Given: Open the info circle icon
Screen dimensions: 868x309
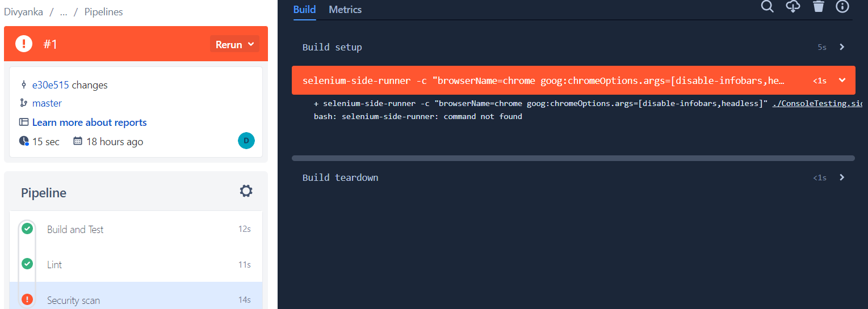Looking at the screenshot, I should click(842, 6).
